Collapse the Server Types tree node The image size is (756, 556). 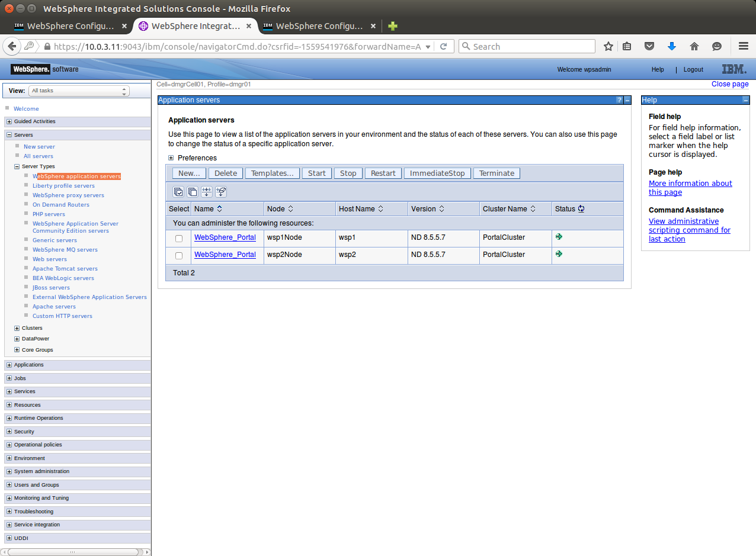[17, 166]
